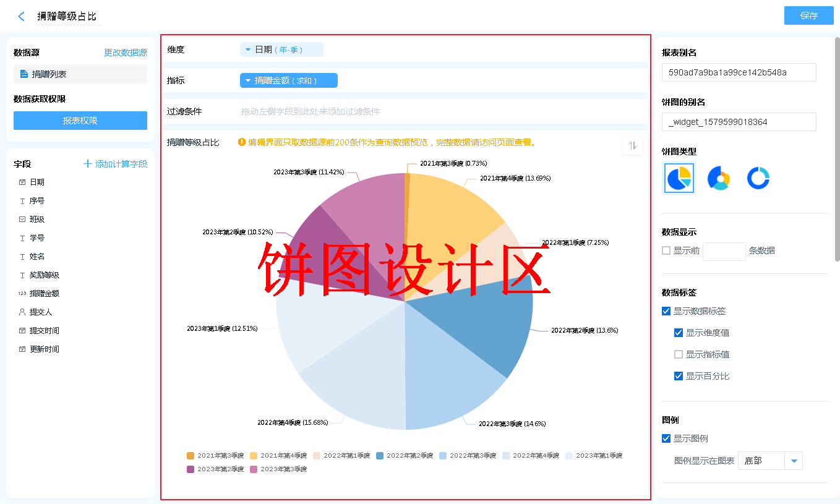Image resolution: width=840 pixels, height=504 pixels.
Task: Click the plus icon to add calculated field
Action: [88, 164]
